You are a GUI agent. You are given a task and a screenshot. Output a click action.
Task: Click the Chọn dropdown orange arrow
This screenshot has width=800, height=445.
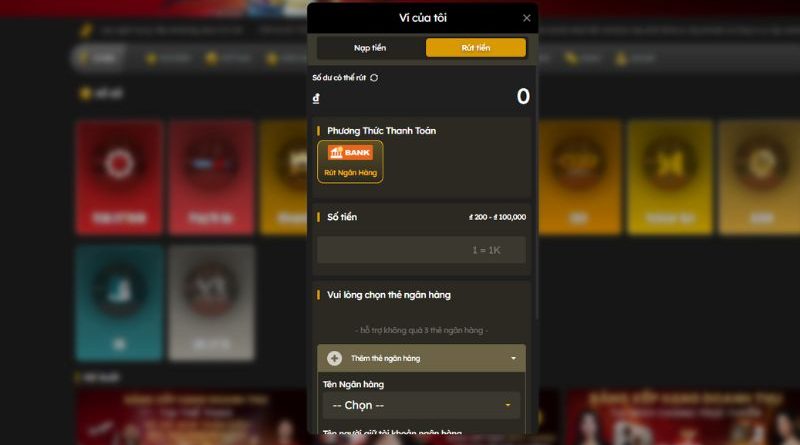coord(508,405)
